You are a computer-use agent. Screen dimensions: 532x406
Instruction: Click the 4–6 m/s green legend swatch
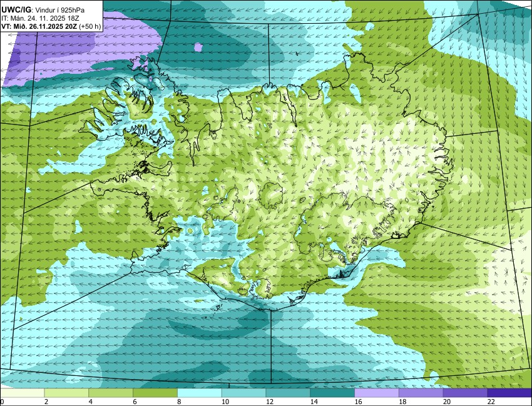pos(111,393)
